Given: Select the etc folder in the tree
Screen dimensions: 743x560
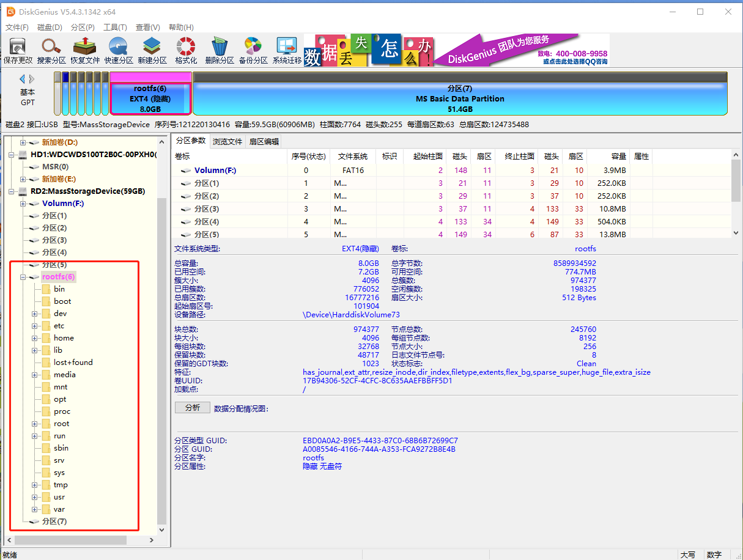Looking at the screenshot, I should point(59,326).
